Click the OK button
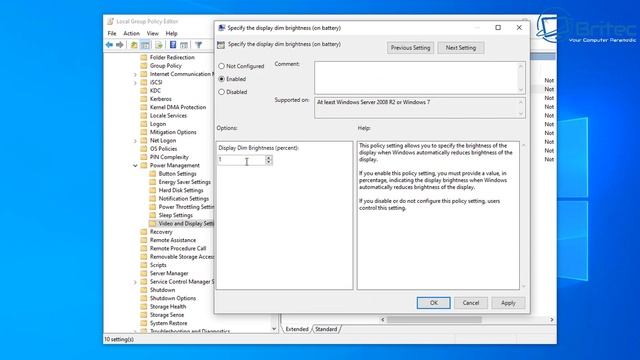 point(433,303)
